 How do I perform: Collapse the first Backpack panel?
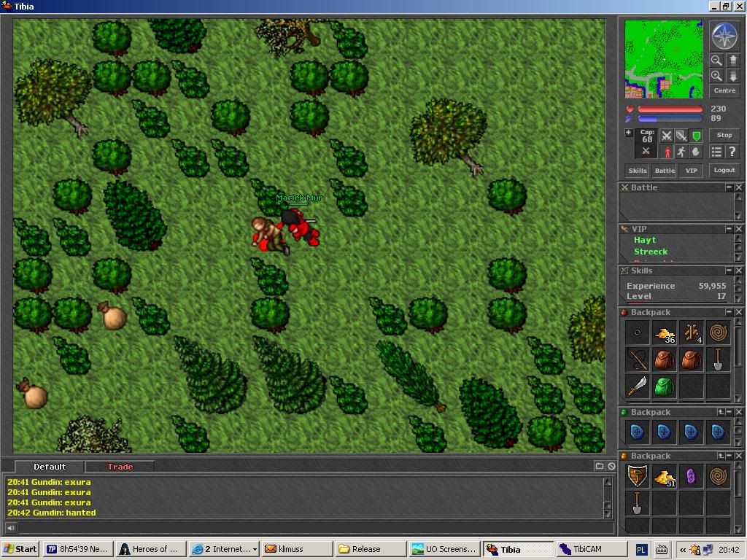coord(729,312)
